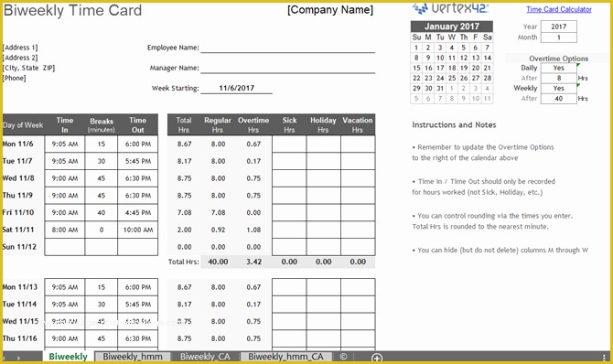Screen dimensions: 613x364
Task: Select the Week Starting date 11/6/2017
Action: (237, 88)
